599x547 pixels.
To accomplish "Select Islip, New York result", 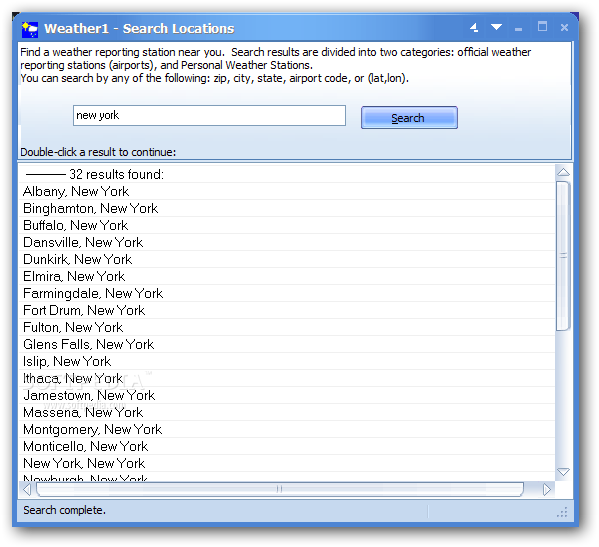I will click(x=287, y=361).
